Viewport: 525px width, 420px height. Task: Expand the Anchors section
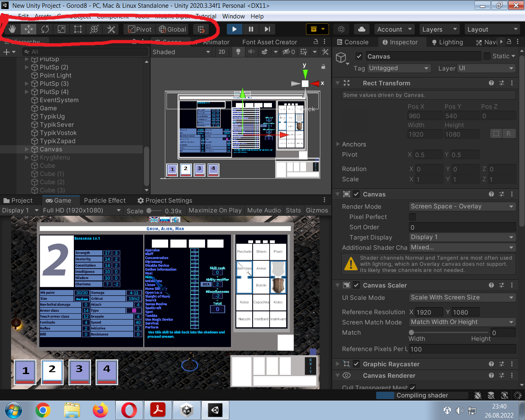(338, 144)
